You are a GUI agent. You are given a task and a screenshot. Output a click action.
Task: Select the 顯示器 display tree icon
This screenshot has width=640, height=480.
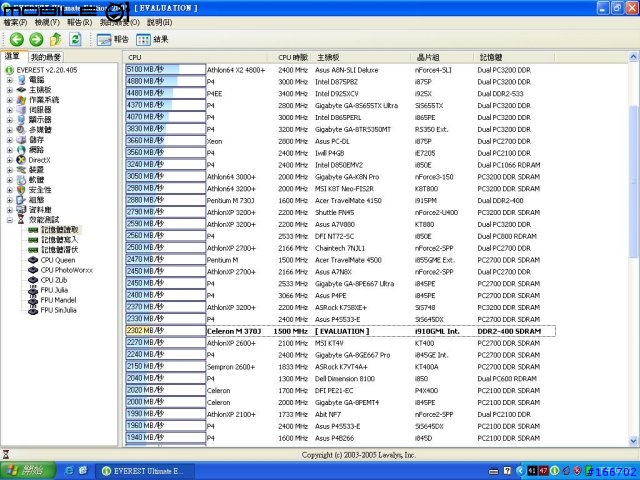[22, 120]
